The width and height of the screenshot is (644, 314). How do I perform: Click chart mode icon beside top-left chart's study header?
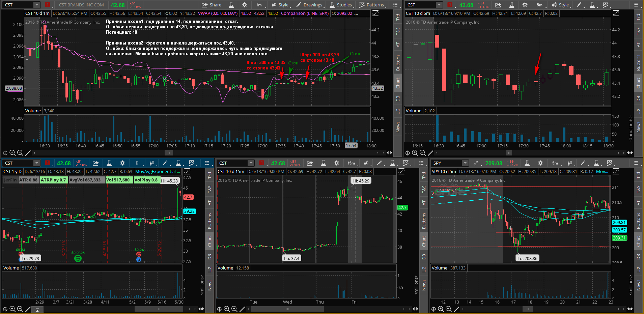click(375, 13)
